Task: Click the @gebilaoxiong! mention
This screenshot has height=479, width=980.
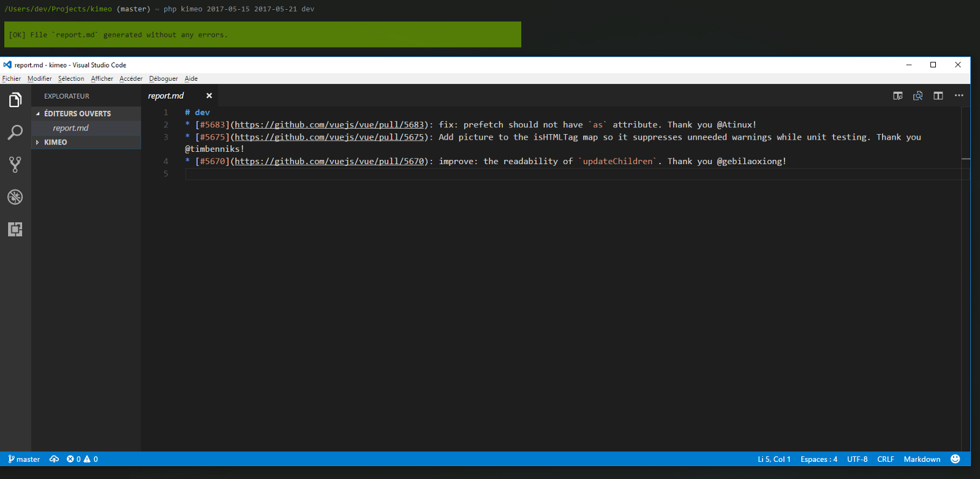Action: click(x=752, y=162)
